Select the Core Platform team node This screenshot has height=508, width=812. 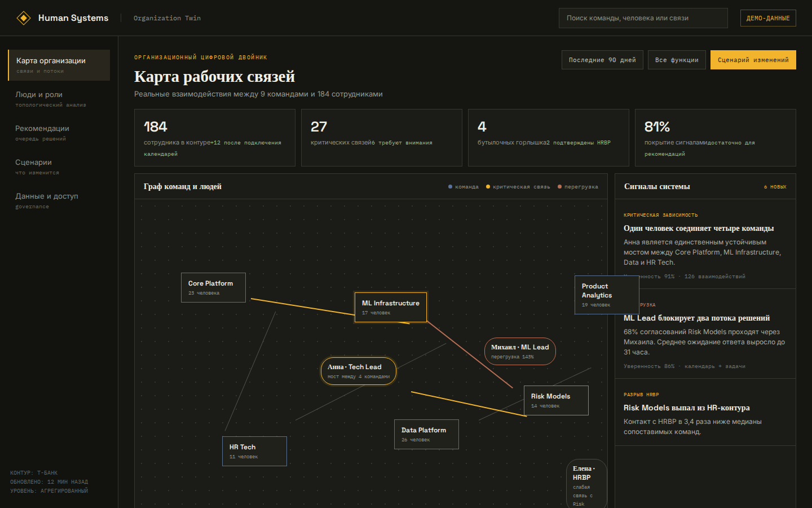(213, 288)
